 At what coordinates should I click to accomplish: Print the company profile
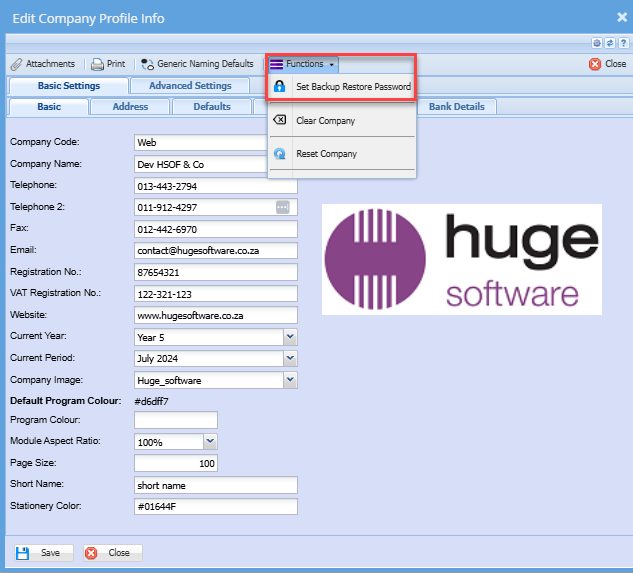[108, 64]
